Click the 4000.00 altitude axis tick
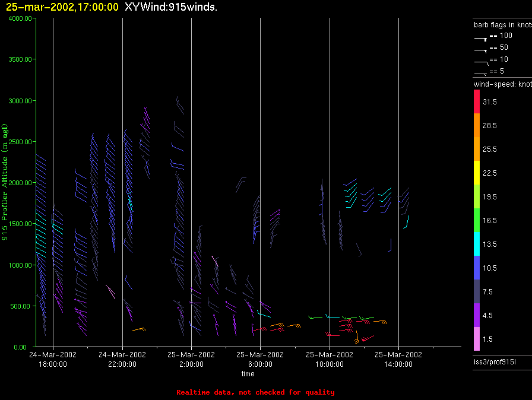Screen dimensions: 532x400 [20, 18]
